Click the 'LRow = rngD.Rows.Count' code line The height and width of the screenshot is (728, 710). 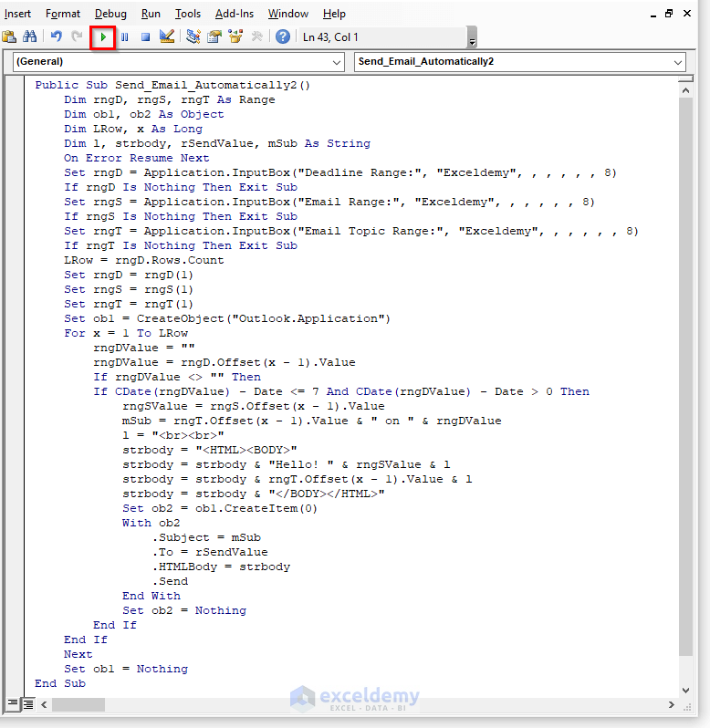point(144,260)
